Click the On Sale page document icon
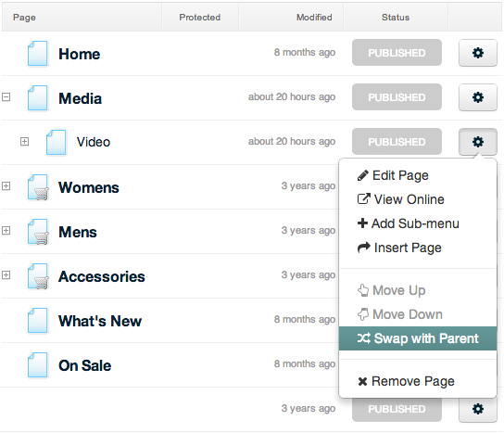The width and height of the screenshot is (504, 433). tap(38, 364)
